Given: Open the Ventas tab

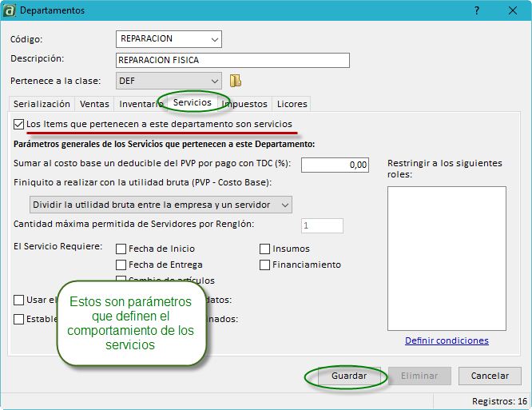Looking at the screenshot, I should click(x=95, y=104).
